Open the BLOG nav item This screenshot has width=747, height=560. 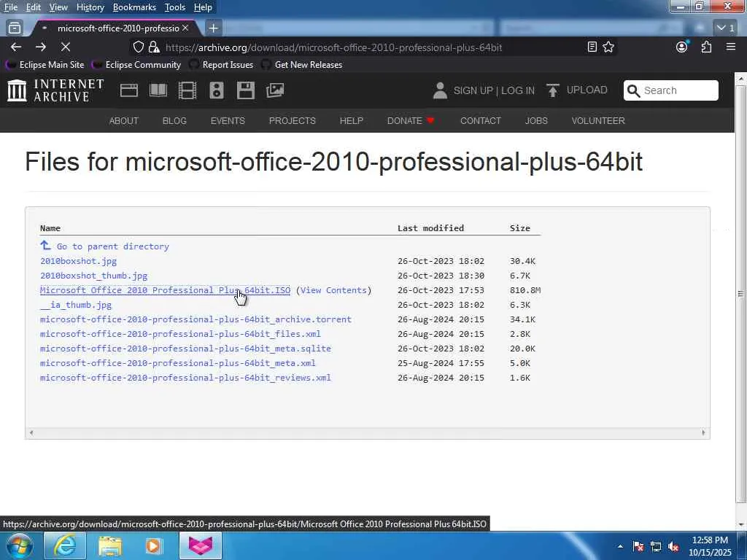(174, 120)
